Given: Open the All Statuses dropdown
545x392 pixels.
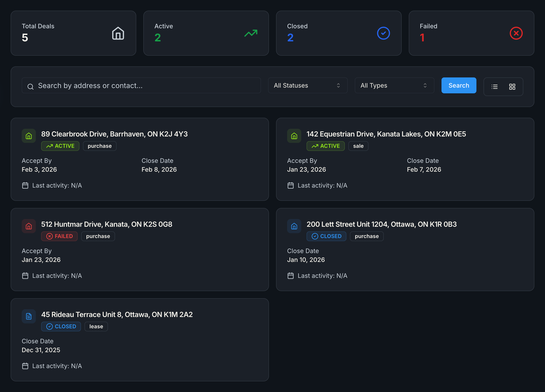Looking at the screenshot, I should pos(307,85).
